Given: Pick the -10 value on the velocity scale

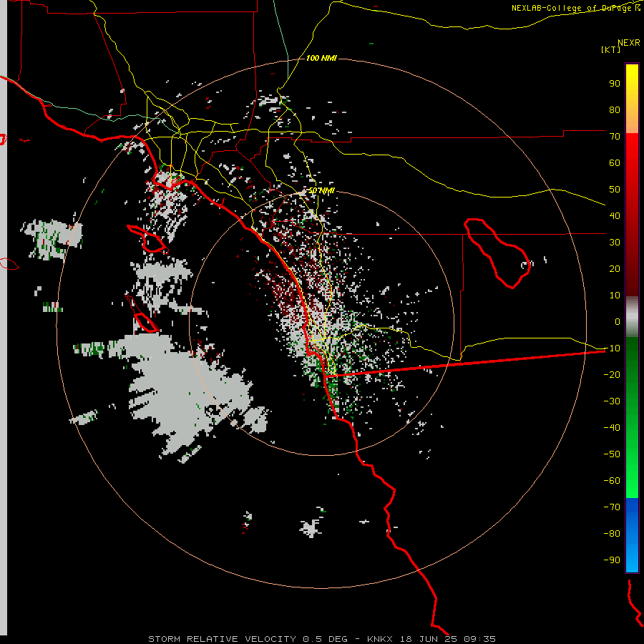Looking at the screenshot, I should pyautogui.click(x=612, y=348).
